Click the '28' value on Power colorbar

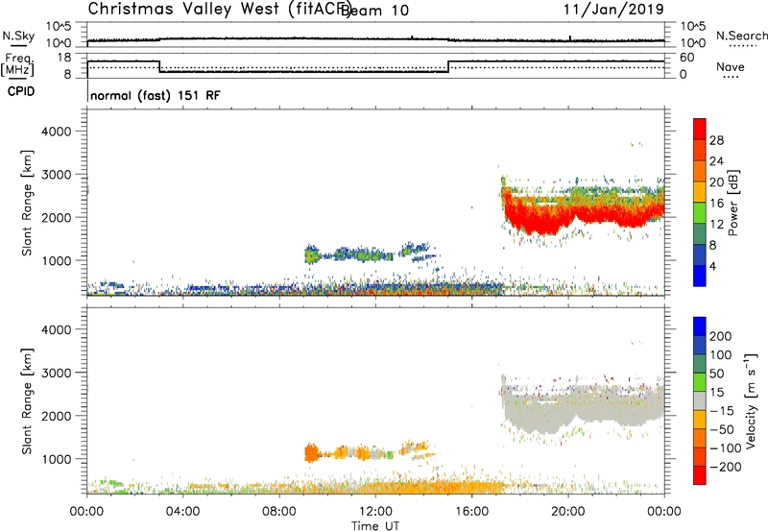click(716, 140)
